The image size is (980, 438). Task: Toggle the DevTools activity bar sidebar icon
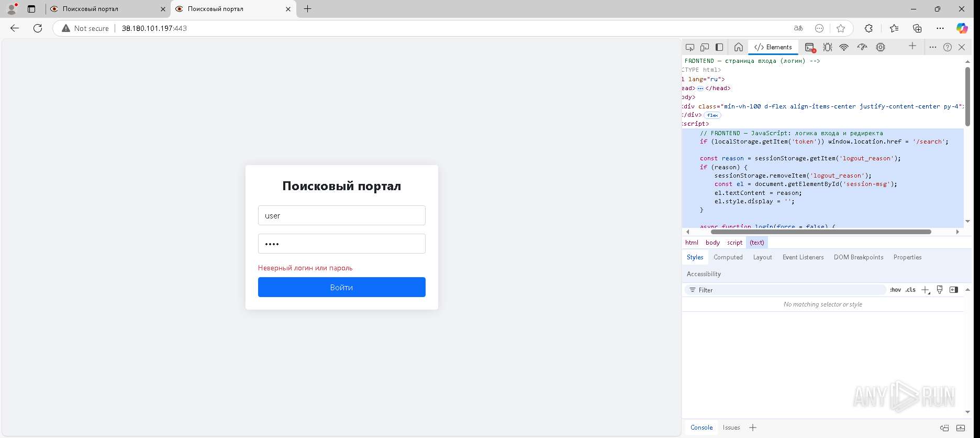point(719,47)
